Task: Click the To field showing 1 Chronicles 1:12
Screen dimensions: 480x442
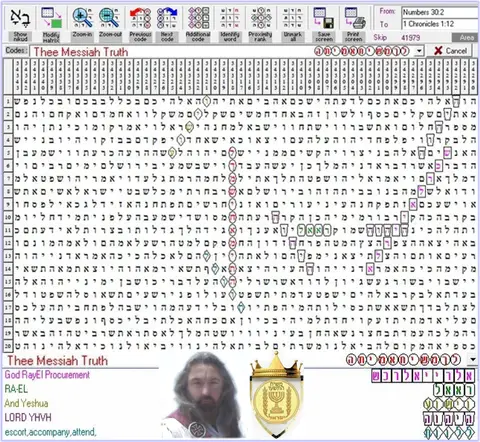Action: pyautogui.click(x=439, y=24)
